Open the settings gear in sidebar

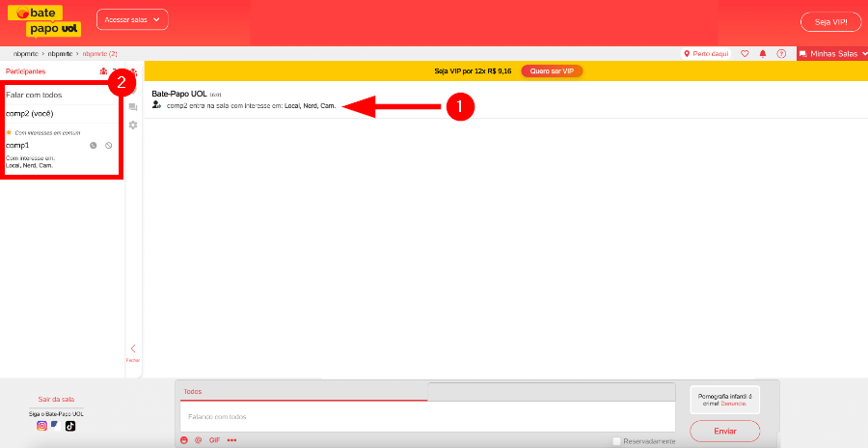pos(133,126)
